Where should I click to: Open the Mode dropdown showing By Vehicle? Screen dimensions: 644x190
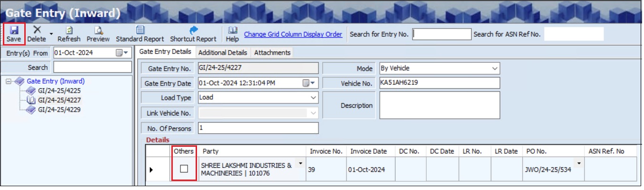[x=495, y=68]
